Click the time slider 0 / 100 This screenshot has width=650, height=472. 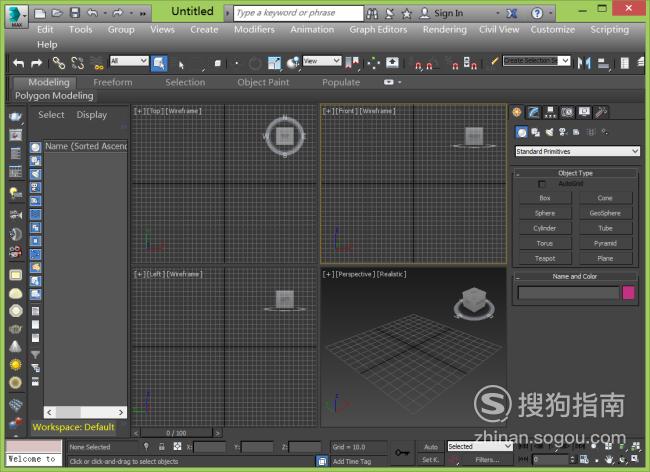point(176,433)
